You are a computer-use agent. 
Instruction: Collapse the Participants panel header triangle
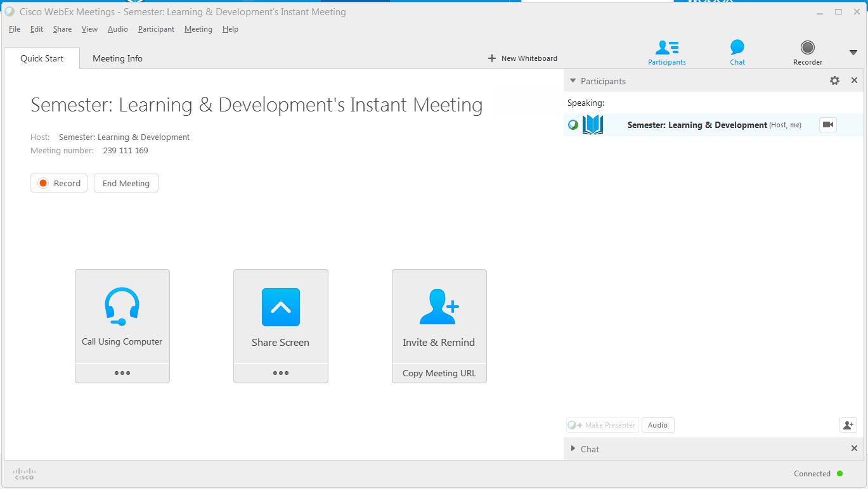573,81
